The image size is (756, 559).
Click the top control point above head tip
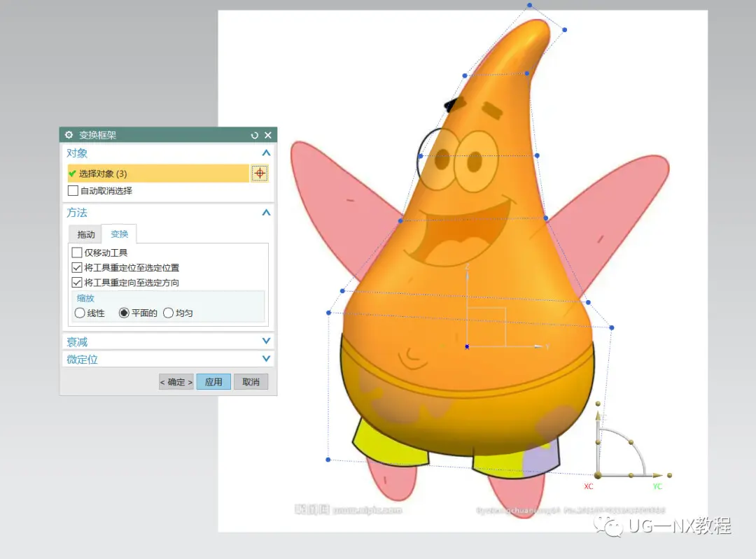coord(529,6)
